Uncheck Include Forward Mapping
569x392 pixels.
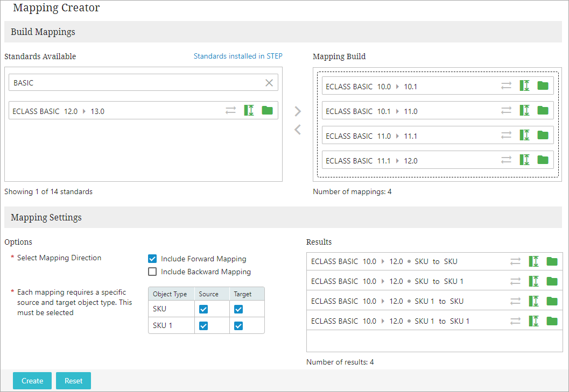(x=152, y=259)
